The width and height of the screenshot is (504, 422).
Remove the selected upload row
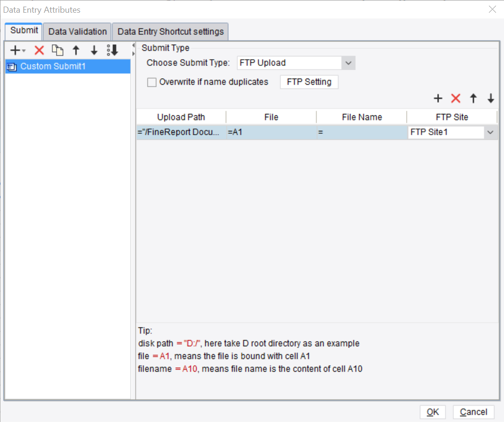pos(456,98)
